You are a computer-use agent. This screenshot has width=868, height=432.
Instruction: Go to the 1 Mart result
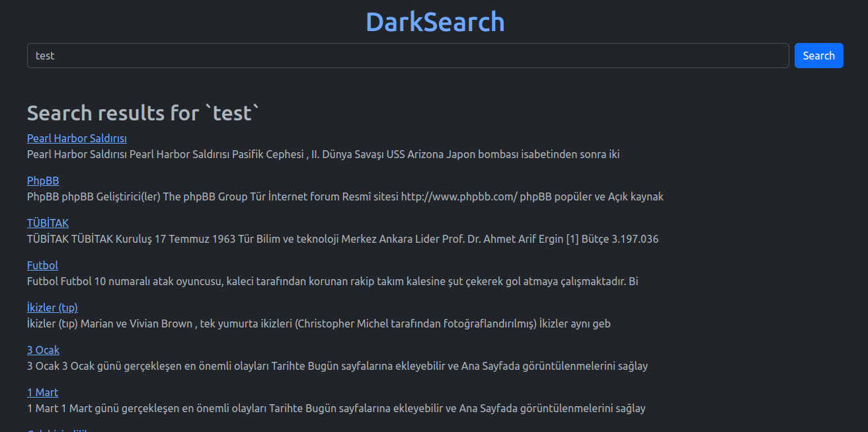coord(42,392)
